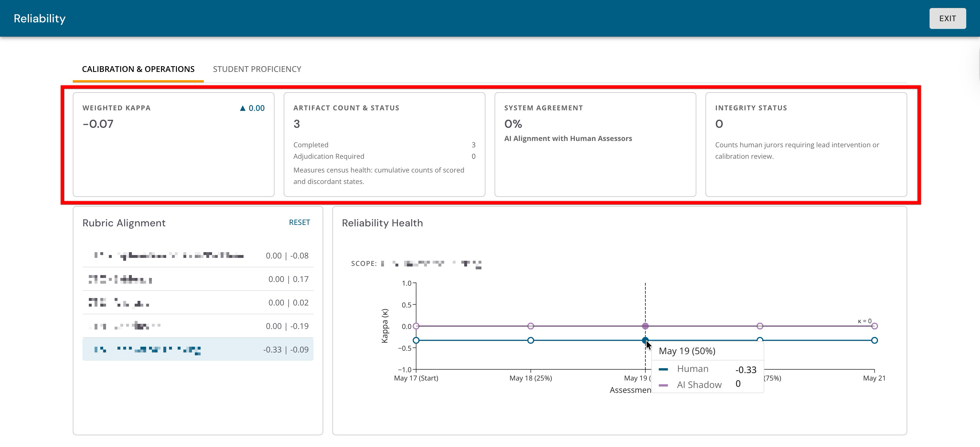980x447 pixels.
Task: Click AI Shadow data point at May 17
Action: click(416, 326)
